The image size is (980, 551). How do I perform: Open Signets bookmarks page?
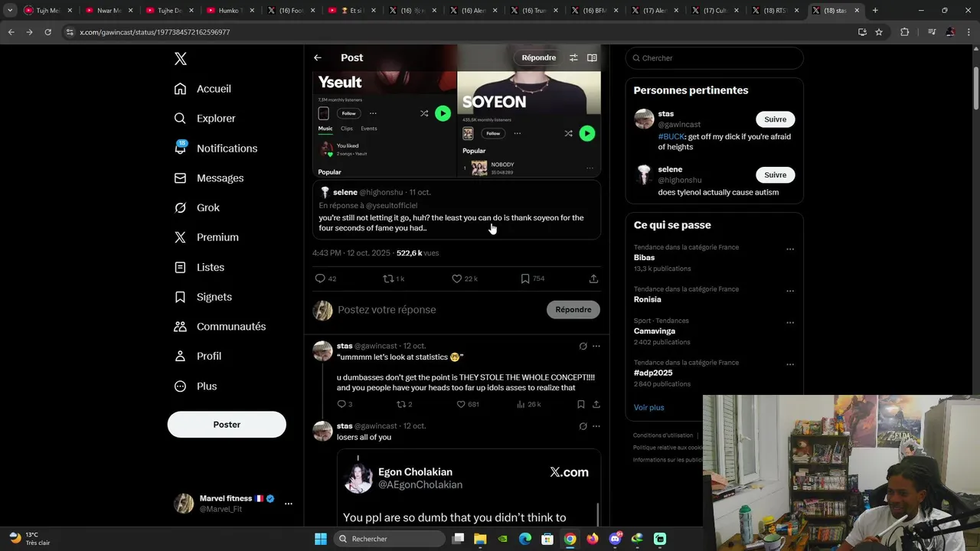203,297
